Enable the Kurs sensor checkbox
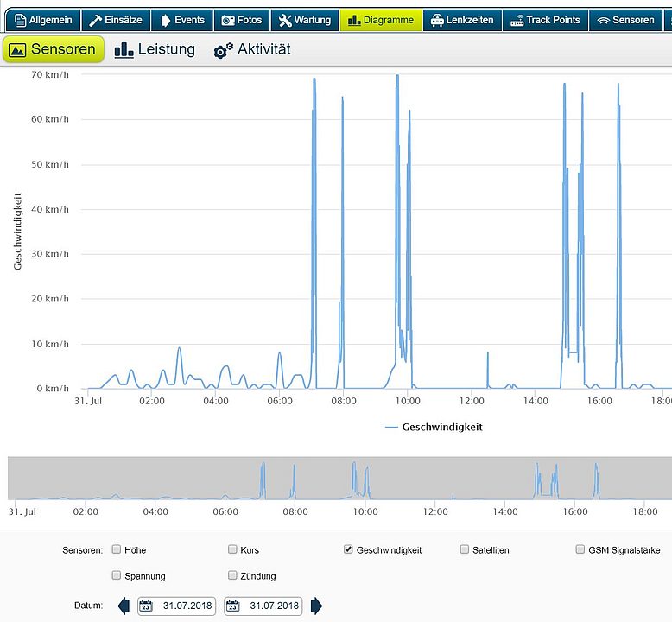The height and width of the screenshot is (622, 672). (232, 549)
